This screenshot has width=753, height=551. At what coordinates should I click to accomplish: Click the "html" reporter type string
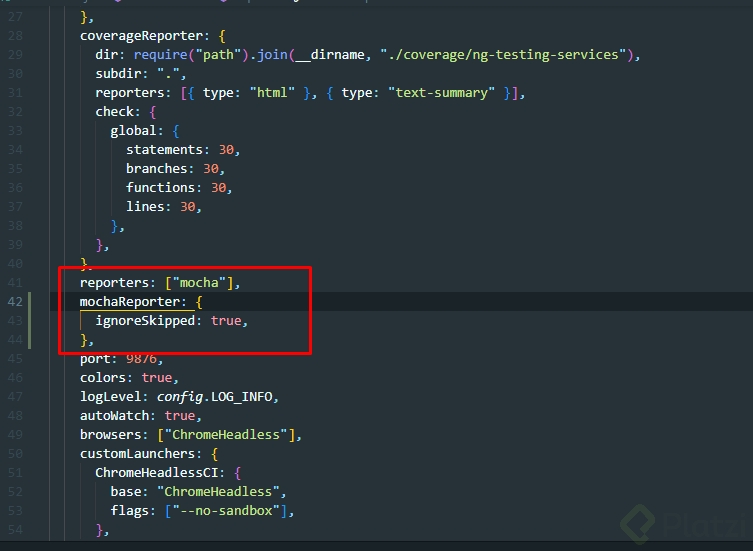pos(272,93)
